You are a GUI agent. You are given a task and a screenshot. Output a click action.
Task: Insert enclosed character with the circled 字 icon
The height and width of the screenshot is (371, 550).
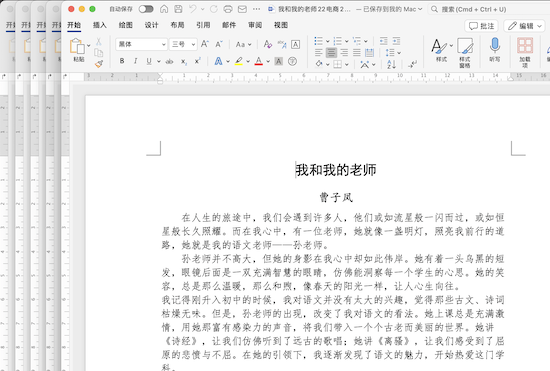[x=292, y=61]
